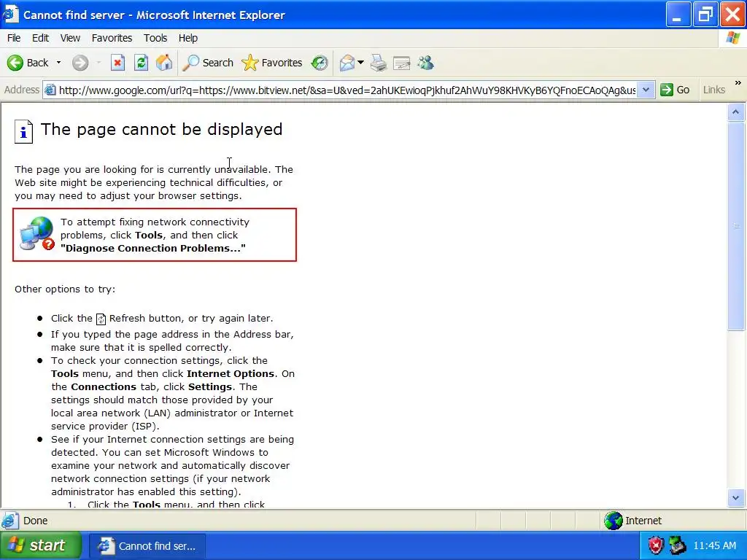
Task: Click the address bar URL field
Action: [347, 90]
